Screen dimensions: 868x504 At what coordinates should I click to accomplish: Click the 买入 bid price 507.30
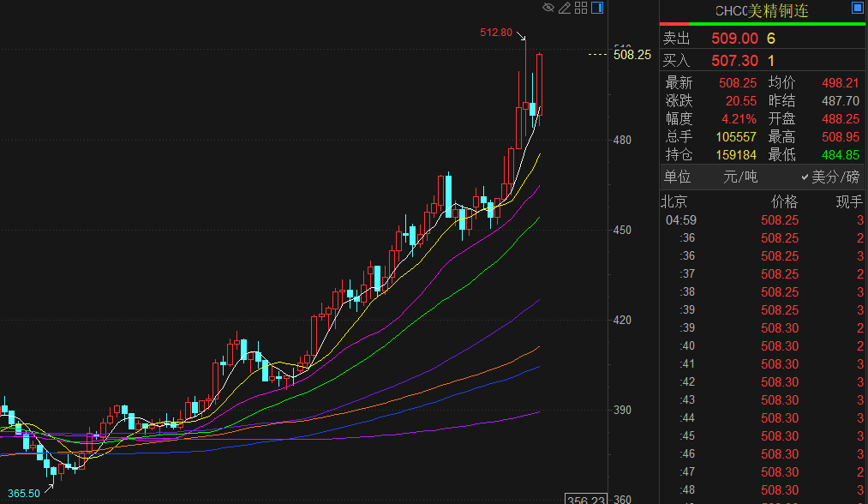pyautogui.click(x=734, y=60)
